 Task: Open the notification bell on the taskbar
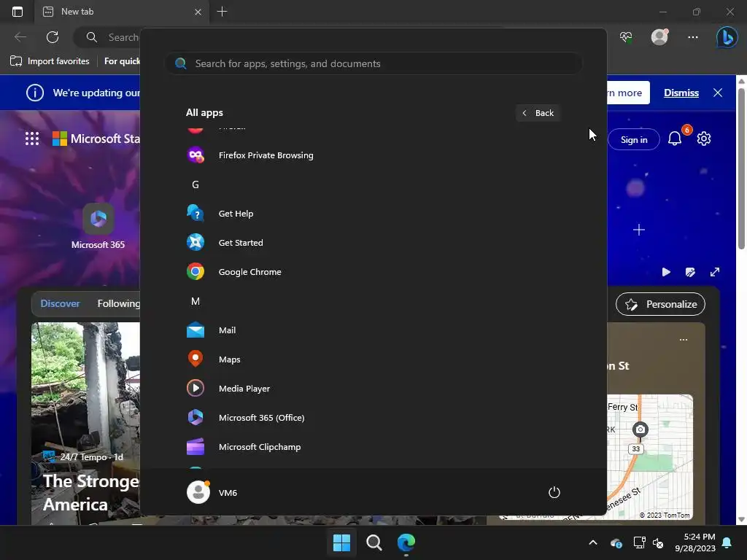coord(727,542)
